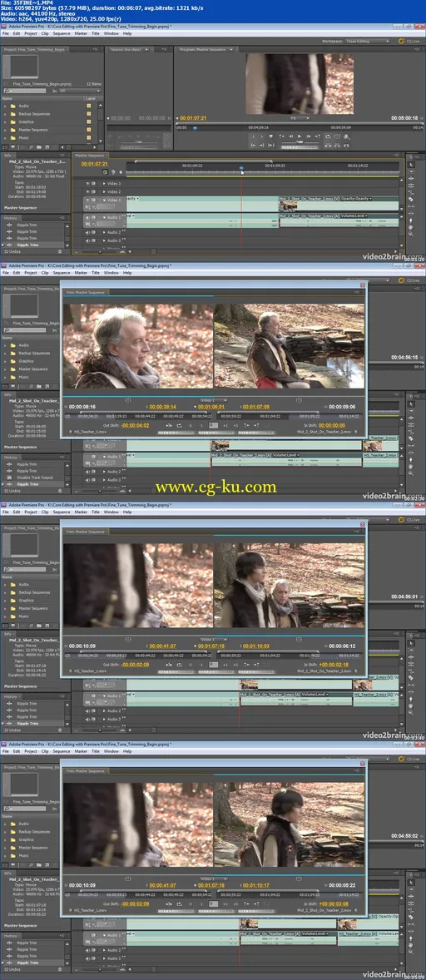
Task: Toggle Video 1 eye in window without Trim dialog
Action: 87,200
